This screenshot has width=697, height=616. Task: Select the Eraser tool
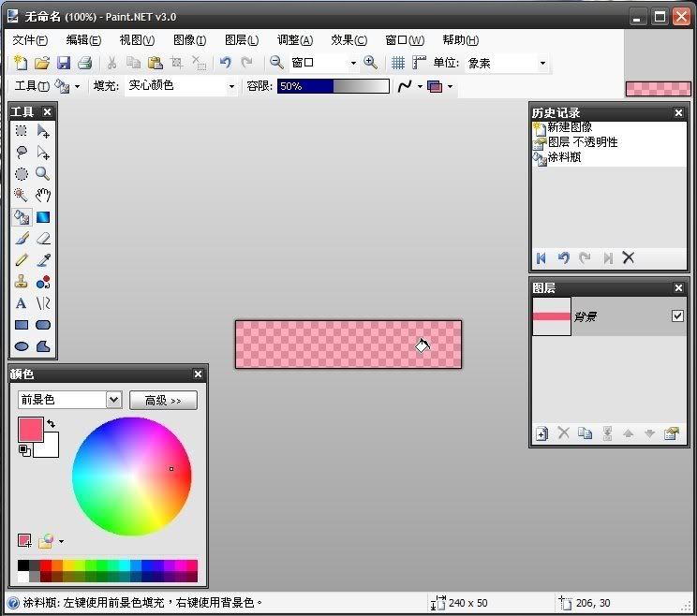point(43,239)
